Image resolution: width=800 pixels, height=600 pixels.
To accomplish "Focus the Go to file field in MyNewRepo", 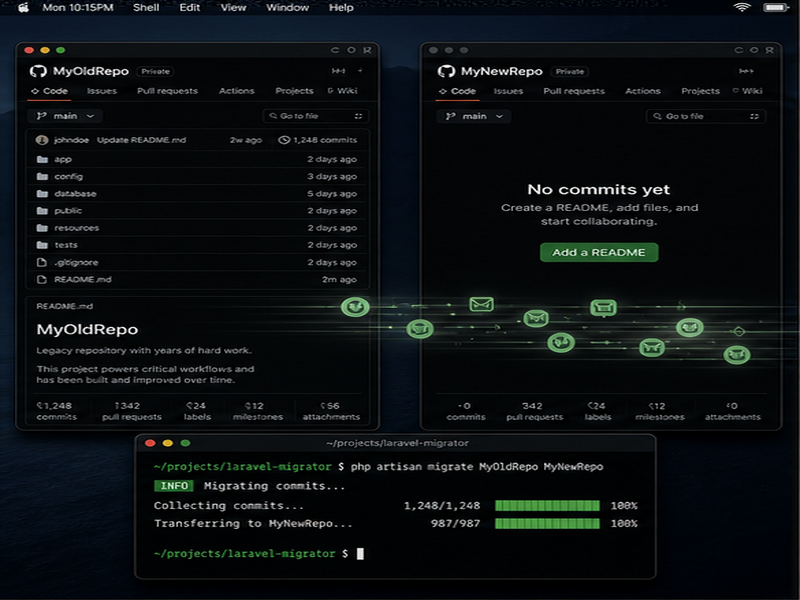I will point(706,116).
